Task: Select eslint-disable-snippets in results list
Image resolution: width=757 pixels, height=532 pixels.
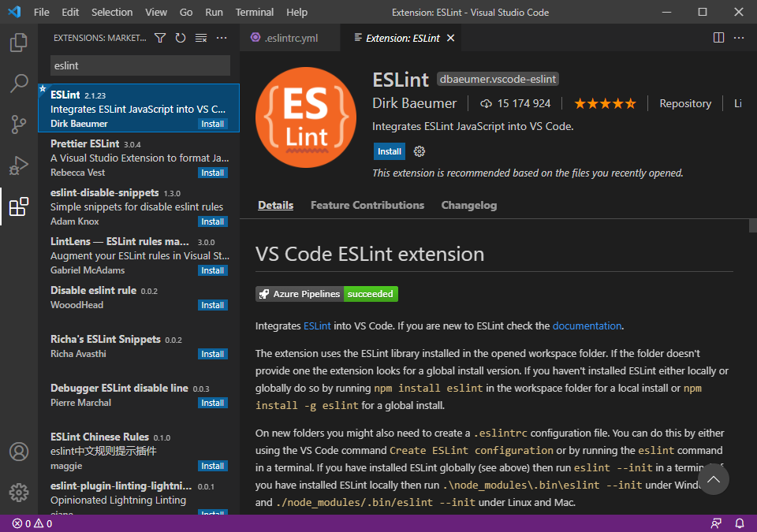Action: tap(139, 206)
